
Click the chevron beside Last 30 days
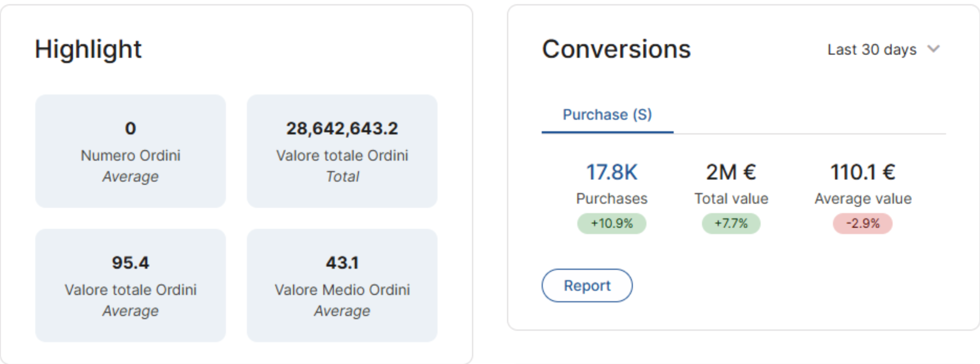pyautogui.click(x=933, y=49)
